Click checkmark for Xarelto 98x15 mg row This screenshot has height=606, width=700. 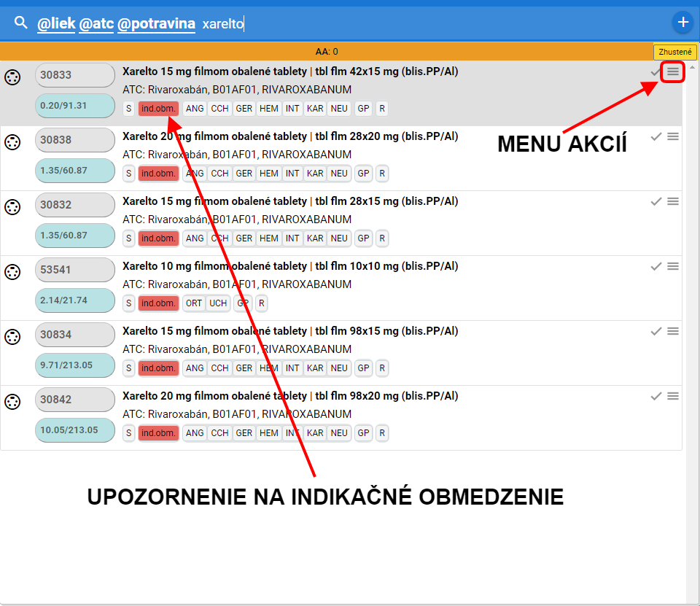[x=656, y=331]
